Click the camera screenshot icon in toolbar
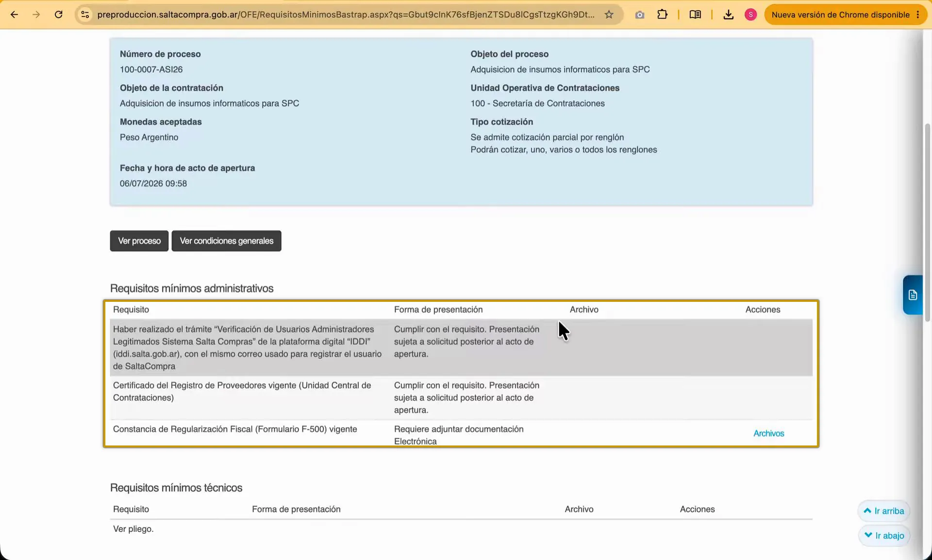This screenshot has height=560, width=932. coord(640,15)
